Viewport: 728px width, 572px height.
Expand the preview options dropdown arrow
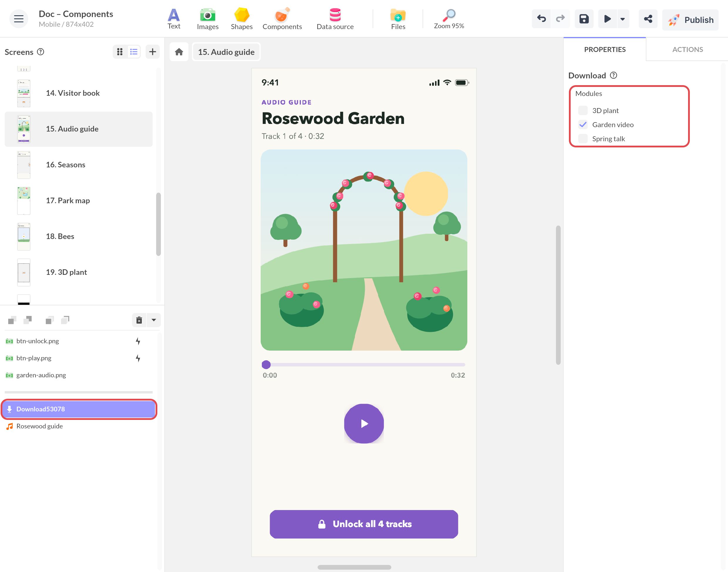click(622, 19)
